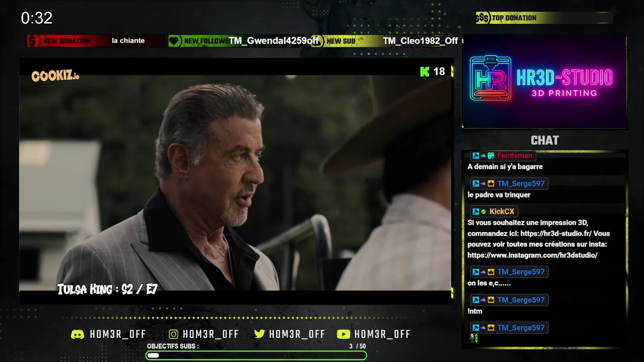
Task: Click crown badge on the bottom TM_Serge597 row
Action: click(x=491, y=328)
